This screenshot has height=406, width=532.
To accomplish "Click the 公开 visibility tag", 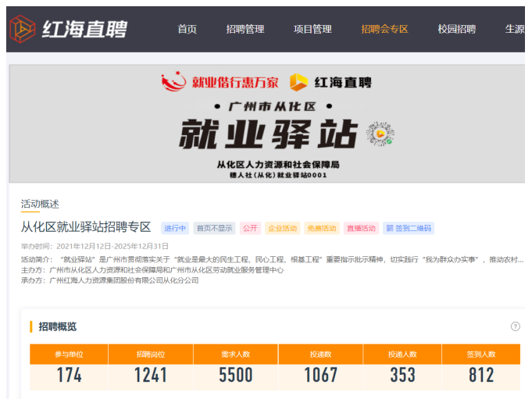I will click(x=250, y=229).
